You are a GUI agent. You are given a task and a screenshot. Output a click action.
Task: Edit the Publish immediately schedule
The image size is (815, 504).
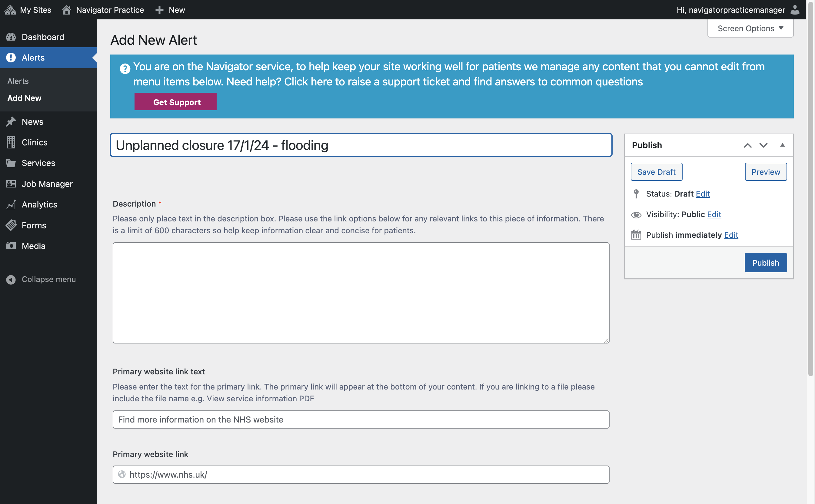pos(731,235)
